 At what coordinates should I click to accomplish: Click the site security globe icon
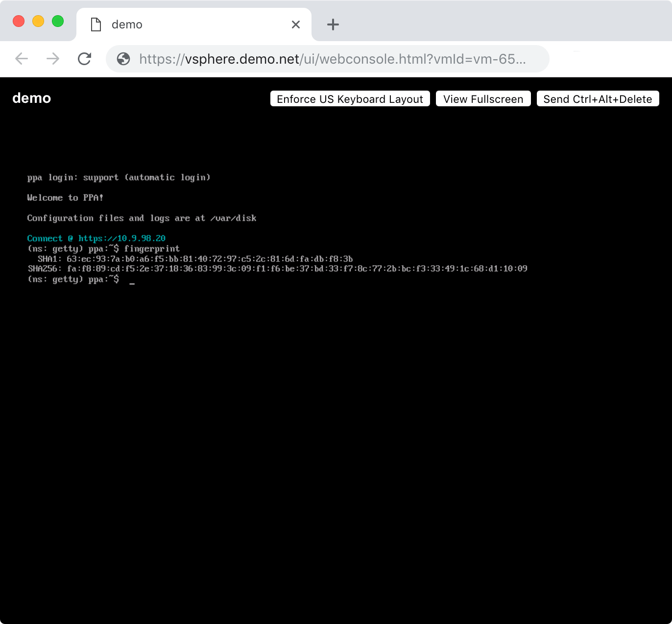point(123,59)
